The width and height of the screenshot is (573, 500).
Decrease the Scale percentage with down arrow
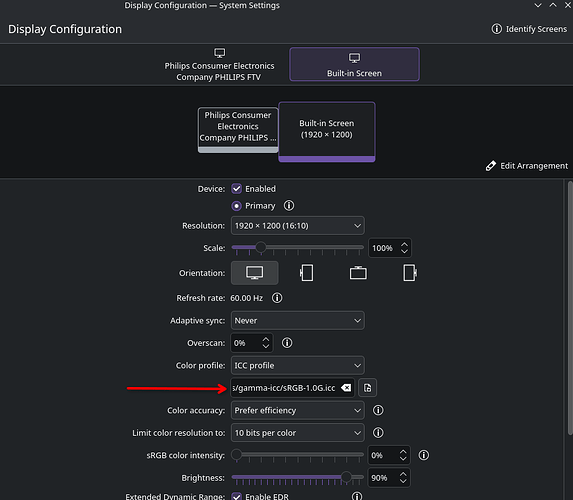tap(404, 251)
